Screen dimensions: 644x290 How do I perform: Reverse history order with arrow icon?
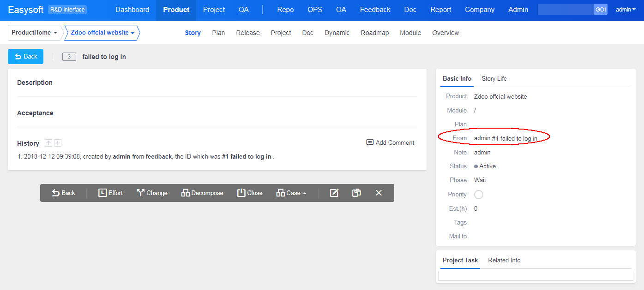(x=48, y=143)
